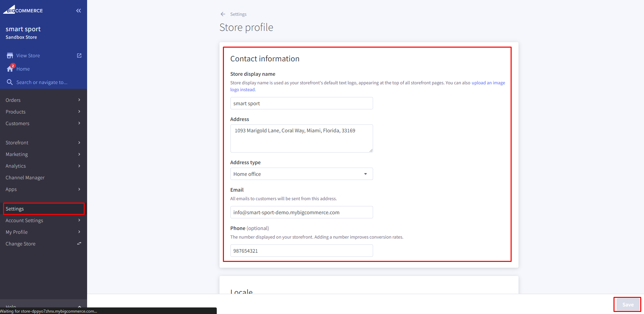
Task: Expand the Products menu
Action: pyautogui.click(x=43, y=112)
